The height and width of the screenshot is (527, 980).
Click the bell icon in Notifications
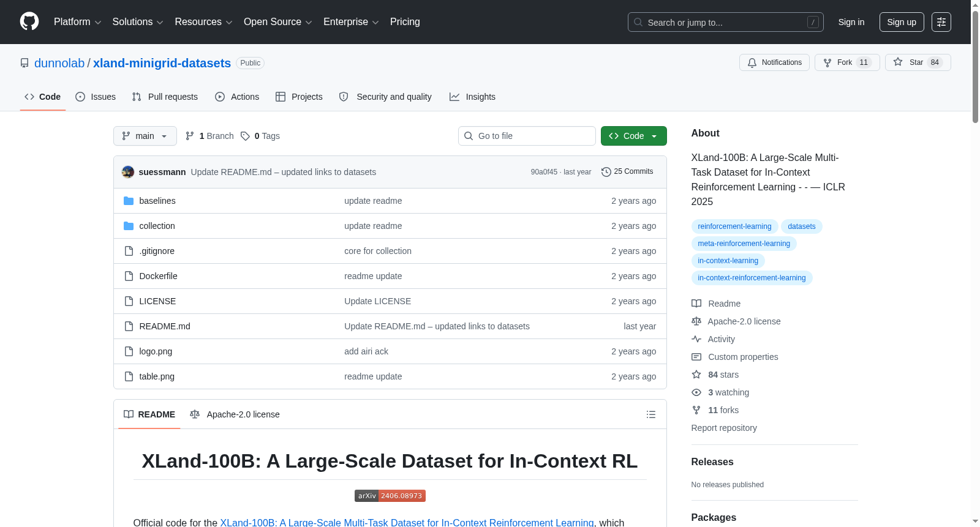pos(752,62)
